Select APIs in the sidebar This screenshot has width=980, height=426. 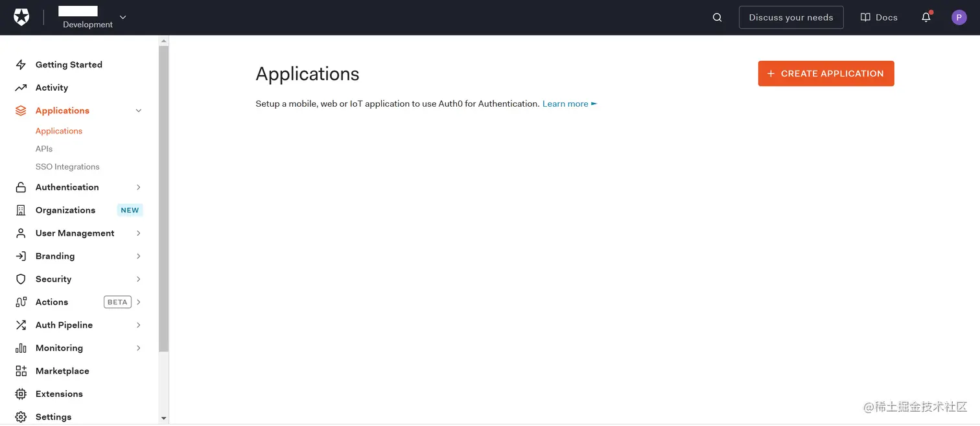click(43, 148)
